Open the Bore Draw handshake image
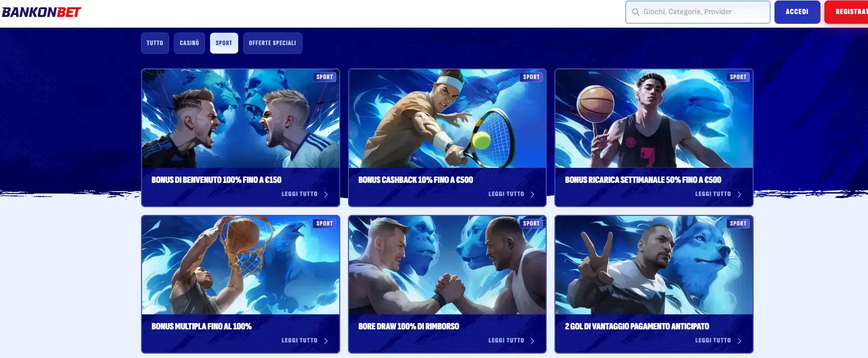This screenshot has height=358, width=868. pos(447,265)
